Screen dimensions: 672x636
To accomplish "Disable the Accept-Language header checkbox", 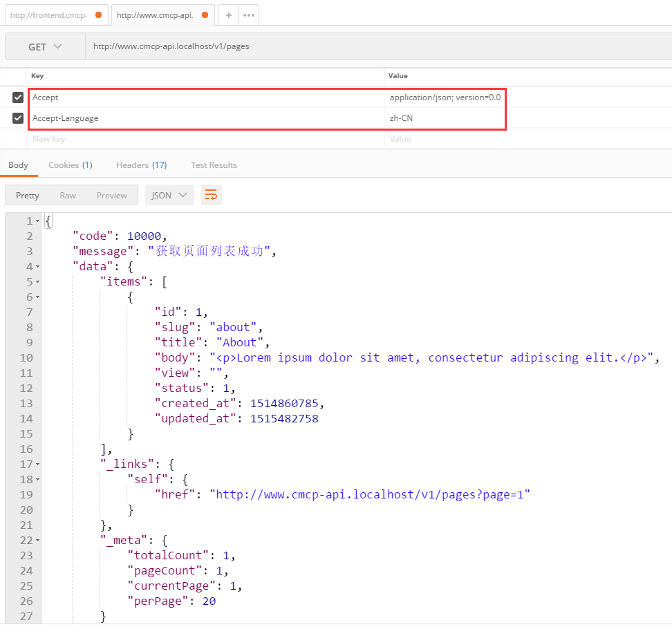I will [x=18, y=118].
